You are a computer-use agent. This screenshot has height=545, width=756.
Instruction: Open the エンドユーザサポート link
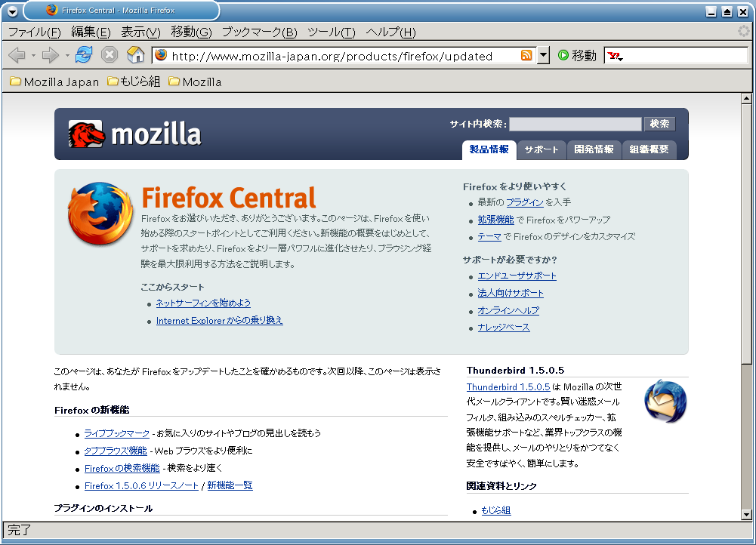517,276
